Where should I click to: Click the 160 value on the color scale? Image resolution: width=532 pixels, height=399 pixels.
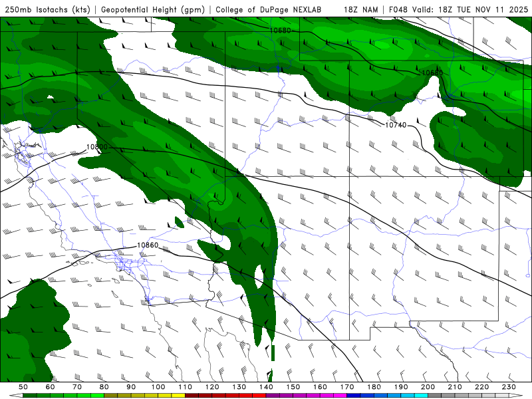320,387
